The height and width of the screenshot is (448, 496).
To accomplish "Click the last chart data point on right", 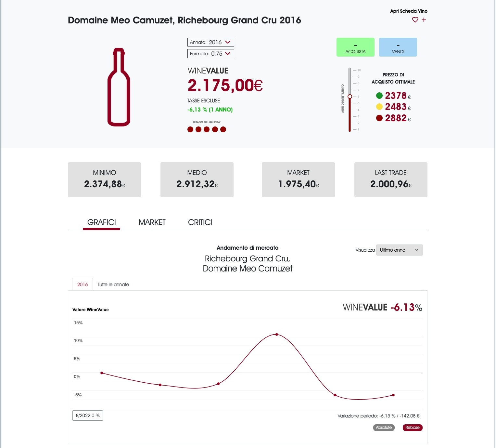I will pyautogui.click(x=393, y=395).
